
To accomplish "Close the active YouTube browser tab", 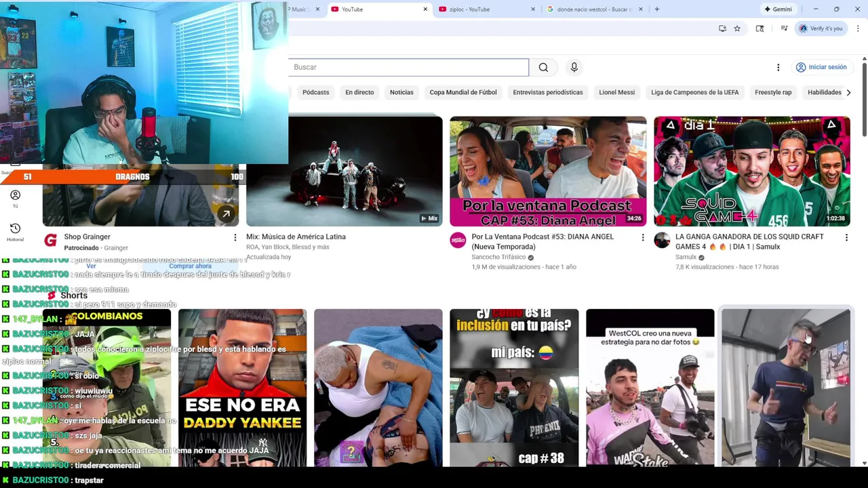I will click(x=425, y=9).
